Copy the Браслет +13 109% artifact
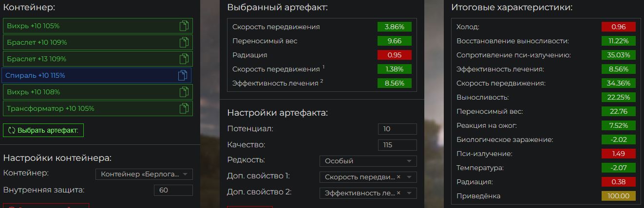The width and height of the screenshot is (644, 208). pyautogui.click(x=184, y=59)
